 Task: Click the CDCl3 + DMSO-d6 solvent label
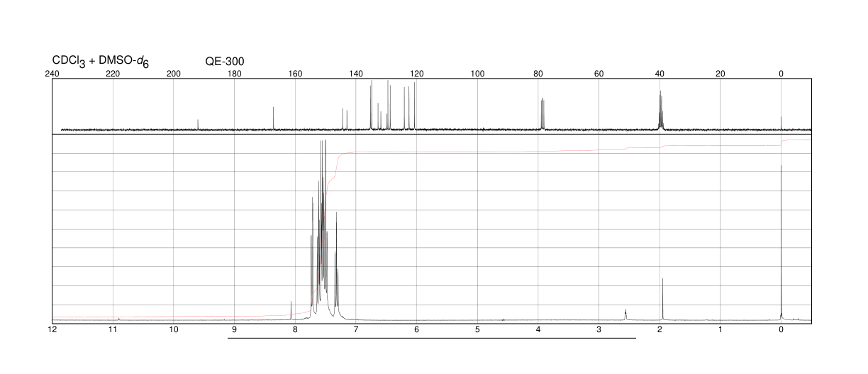(101, 62)
